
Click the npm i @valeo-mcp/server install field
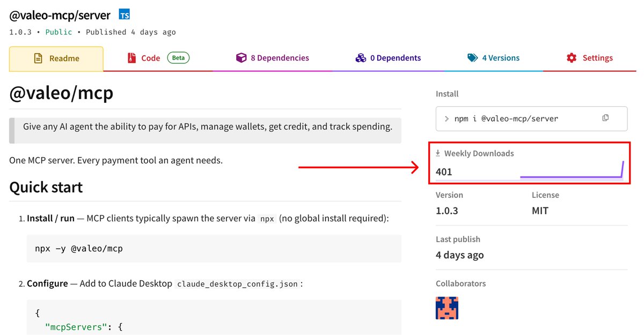pyautogui.click(x=531, y=118)
